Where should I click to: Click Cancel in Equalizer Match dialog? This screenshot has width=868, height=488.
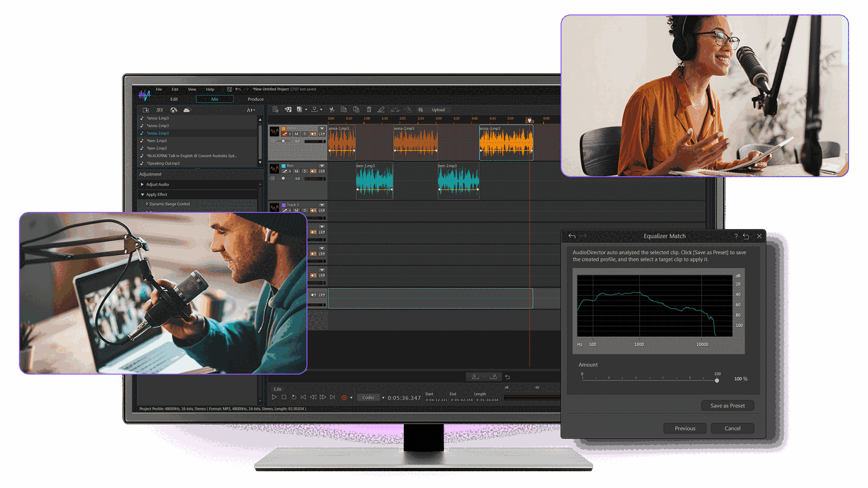732,428
